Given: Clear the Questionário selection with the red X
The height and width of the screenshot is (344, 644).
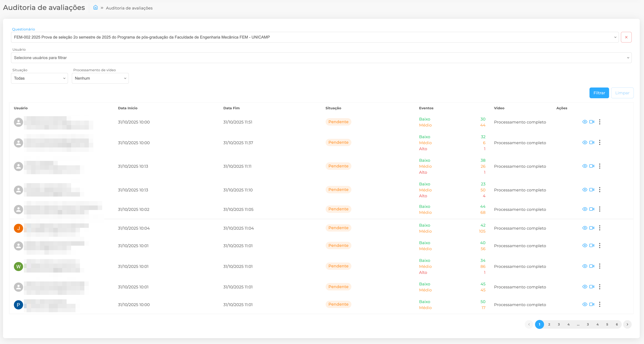Looking at the screenshot, I should 626,37.
